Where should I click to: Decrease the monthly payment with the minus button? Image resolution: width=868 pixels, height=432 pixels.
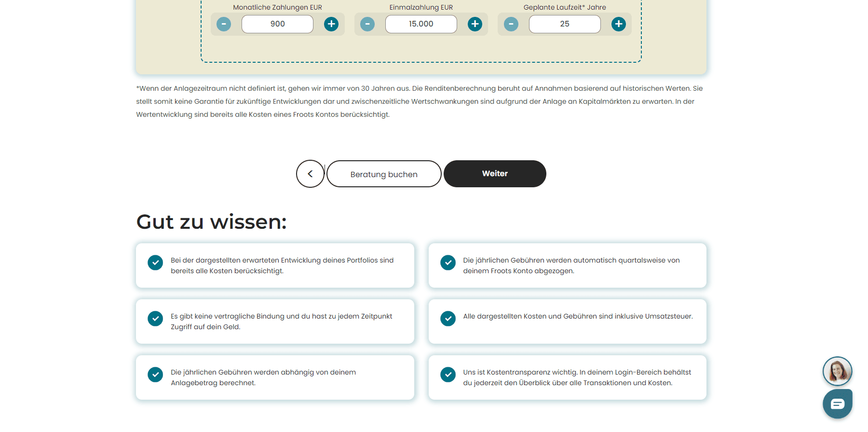(x=224, y=24)
